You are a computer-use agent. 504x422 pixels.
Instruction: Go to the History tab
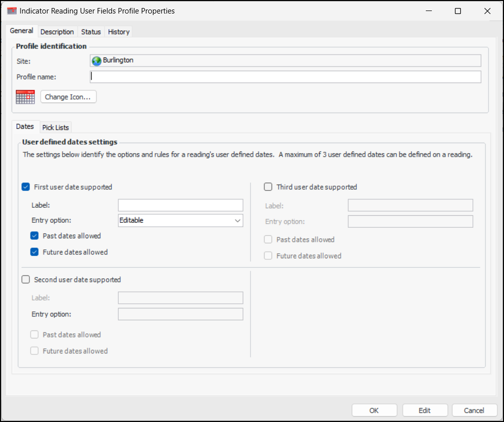[119, 32]
